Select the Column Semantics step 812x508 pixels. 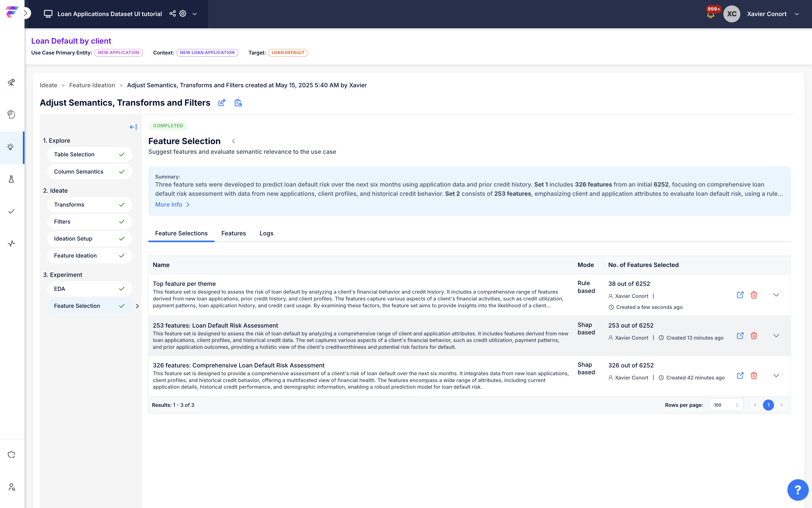point(89,172)
